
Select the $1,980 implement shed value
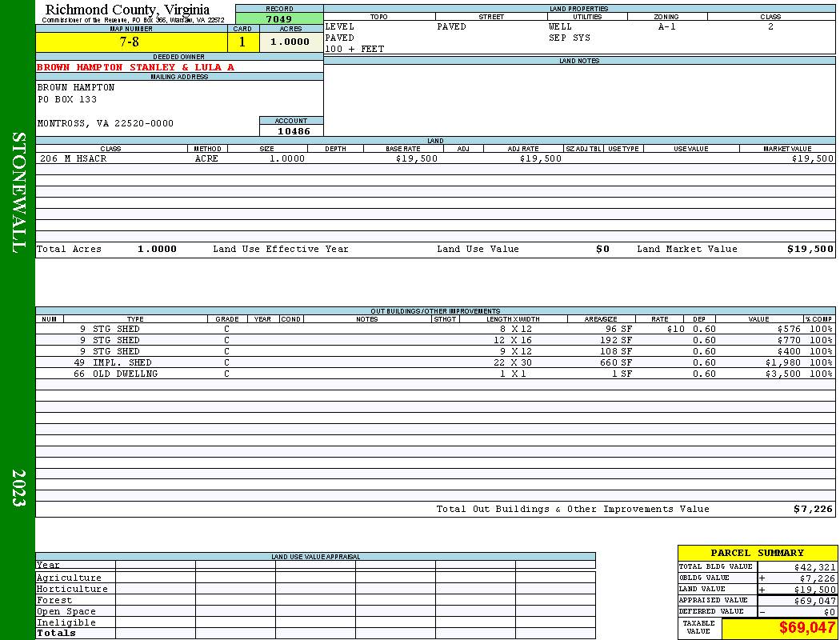click(783, 363)
